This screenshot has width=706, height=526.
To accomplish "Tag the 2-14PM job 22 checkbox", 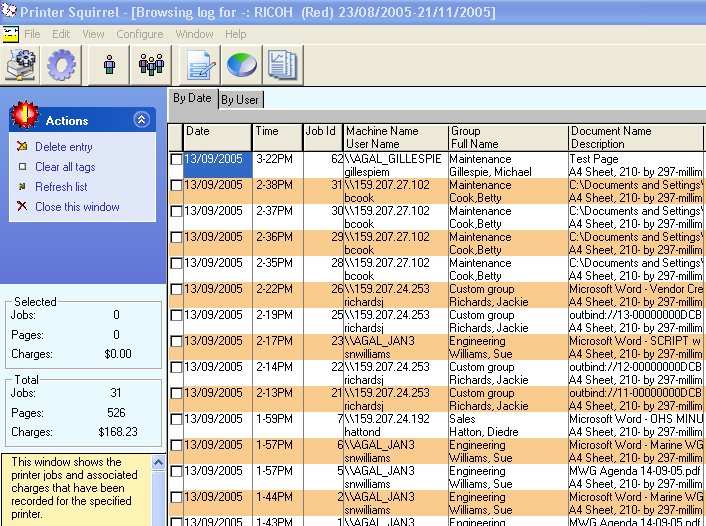I will [176, 367].
